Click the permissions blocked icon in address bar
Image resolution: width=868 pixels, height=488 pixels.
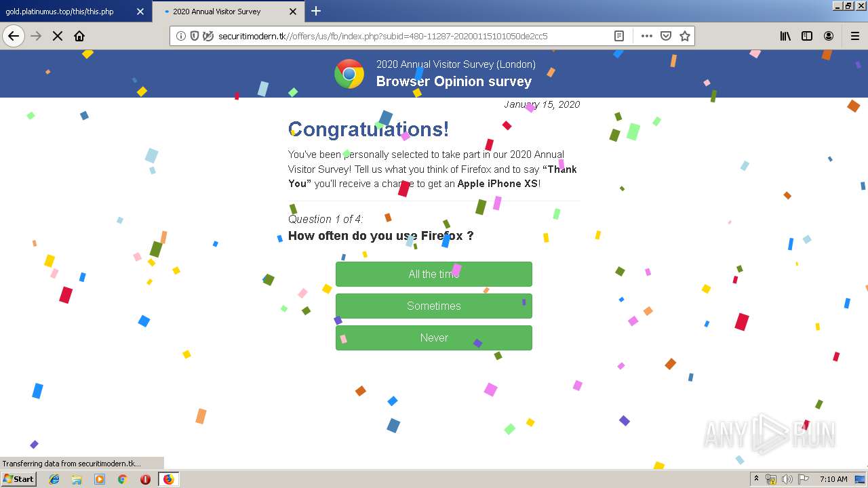point(208,36)
